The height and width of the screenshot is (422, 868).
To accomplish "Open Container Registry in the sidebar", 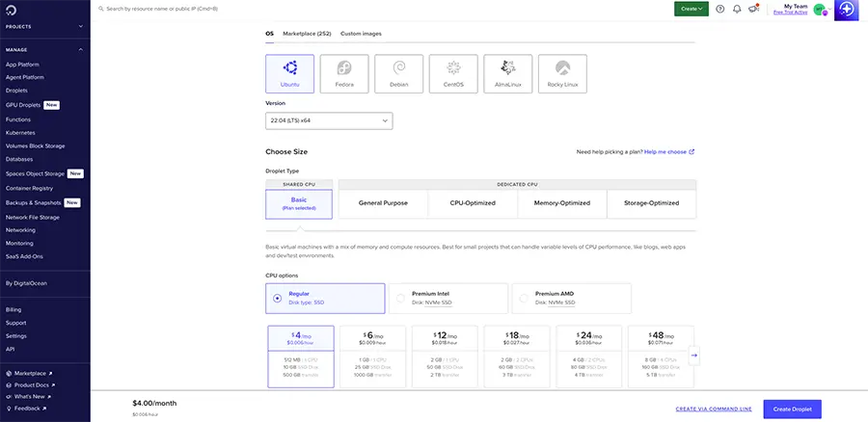I will (x=29, y=188).
